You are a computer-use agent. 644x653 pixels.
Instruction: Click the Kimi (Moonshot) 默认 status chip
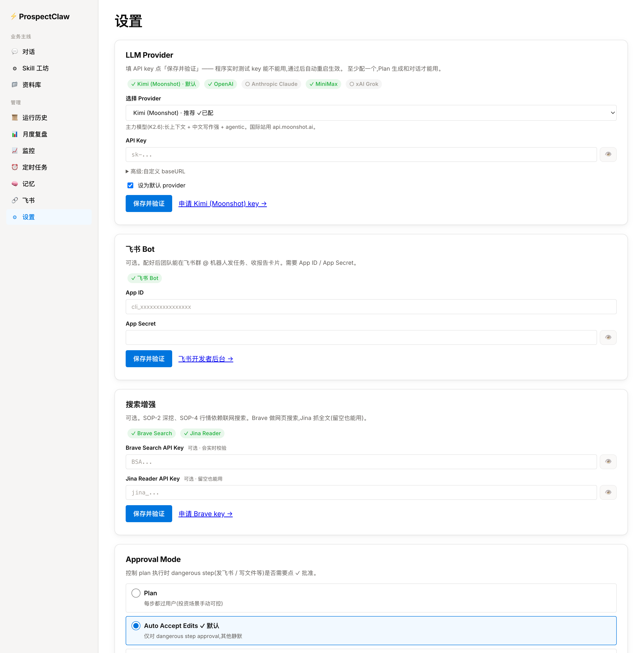click(x=163, y=84)
